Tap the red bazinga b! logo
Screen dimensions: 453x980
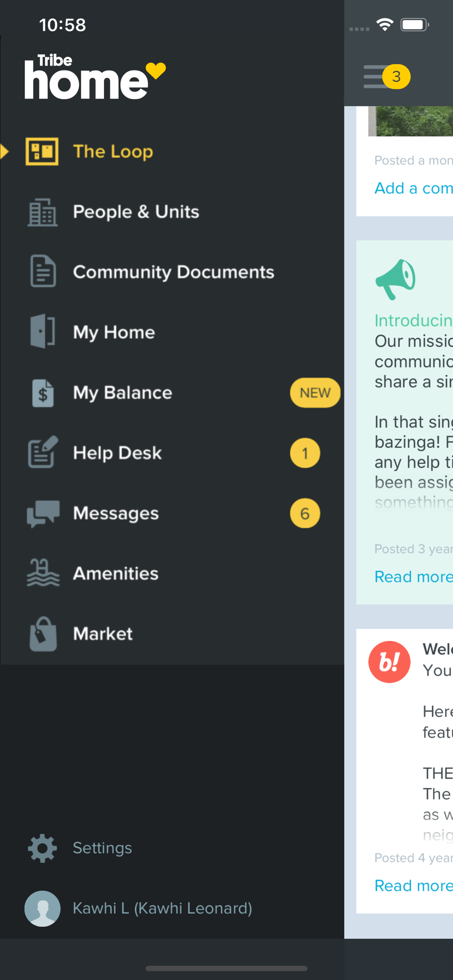389,662
